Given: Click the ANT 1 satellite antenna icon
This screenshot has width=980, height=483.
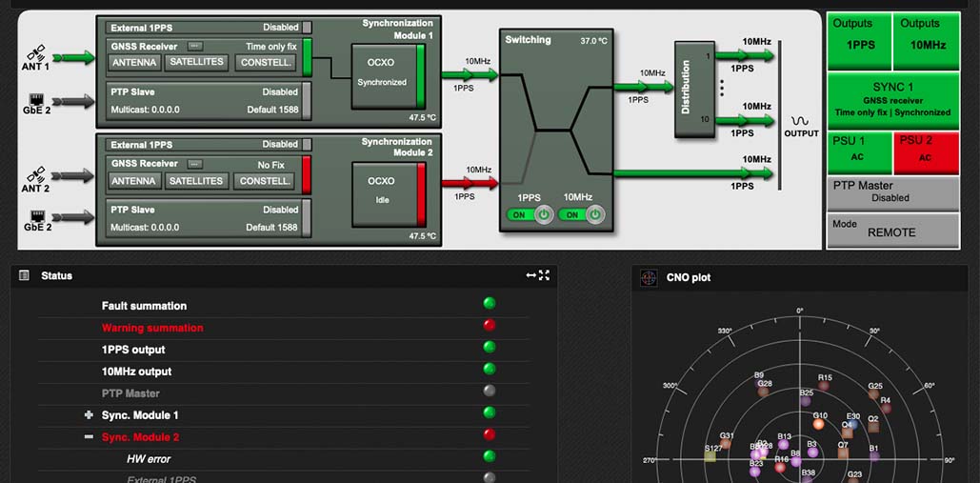Looking at the screenshot, I should point(37,51).
